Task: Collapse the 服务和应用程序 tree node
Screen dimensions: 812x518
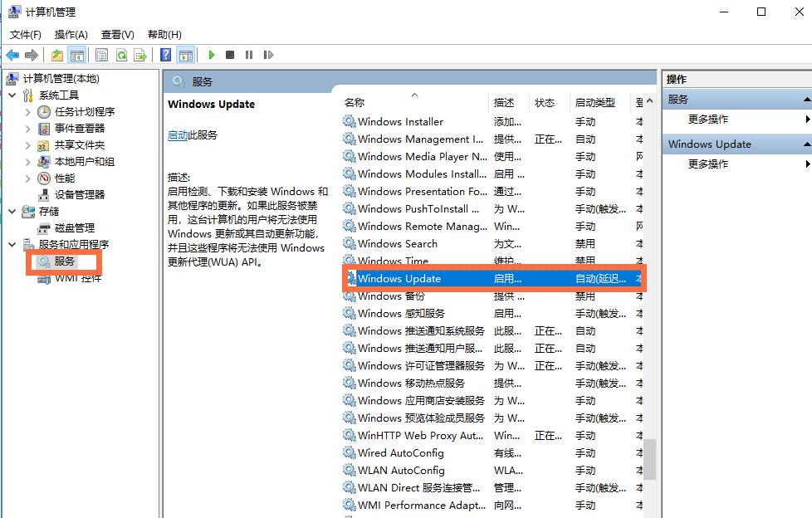Action: (12, 245)
